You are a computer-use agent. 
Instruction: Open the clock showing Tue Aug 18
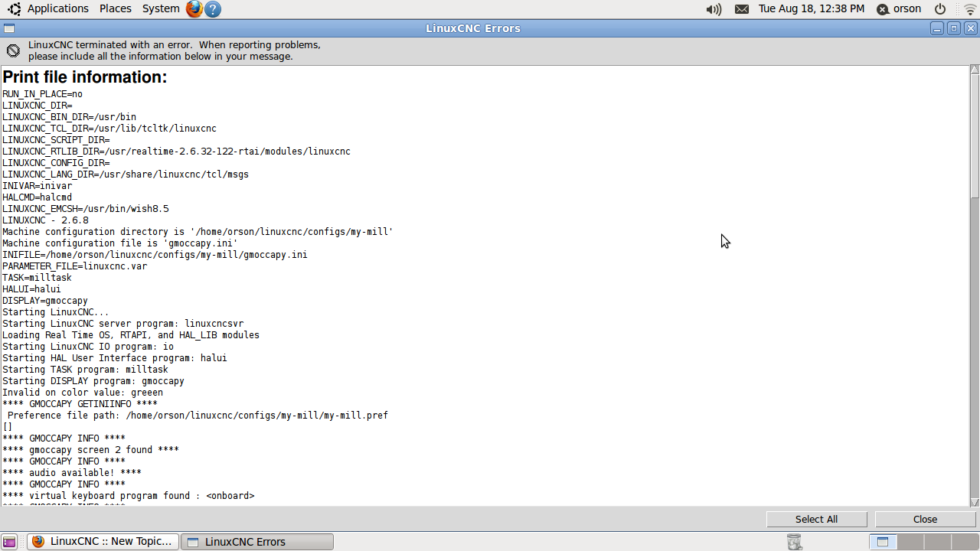812,8
